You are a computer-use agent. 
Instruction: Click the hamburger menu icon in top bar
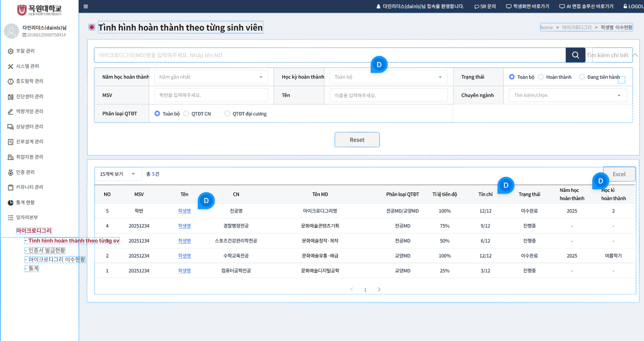(x=86, y=6)
